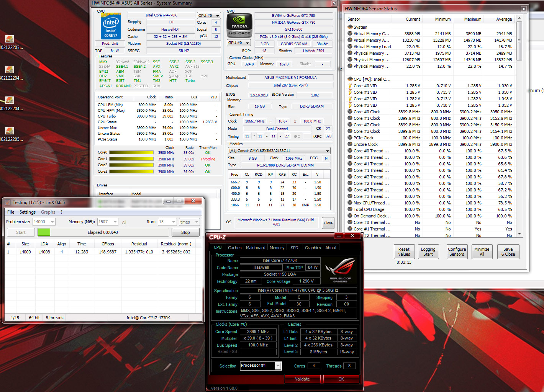
Task: Open the Memory tab in CPU-Z
Action: (277, 248)
